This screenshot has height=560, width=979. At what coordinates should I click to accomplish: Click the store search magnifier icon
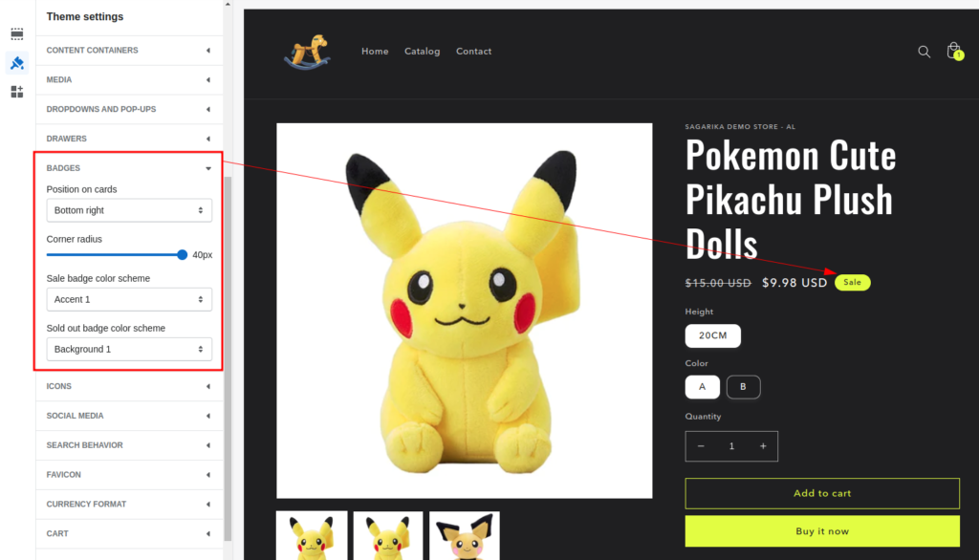(925, 52)
